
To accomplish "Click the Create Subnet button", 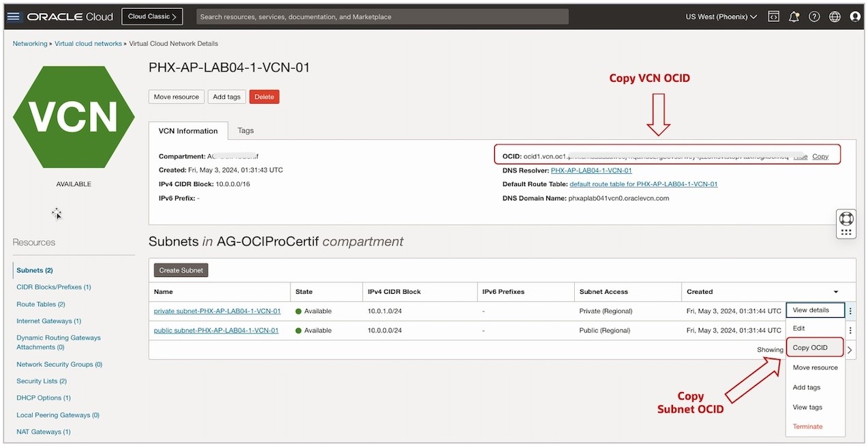I will click(181, 270).
